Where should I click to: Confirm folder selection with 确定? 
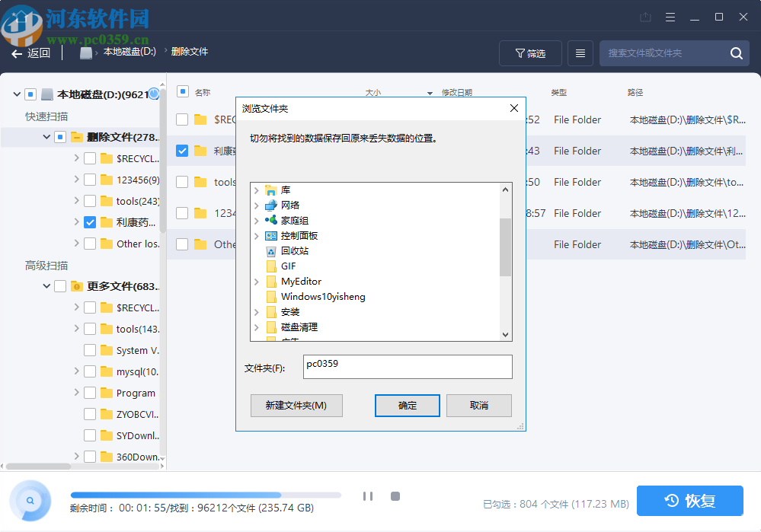pyautogui.click(x=407, y=405)
